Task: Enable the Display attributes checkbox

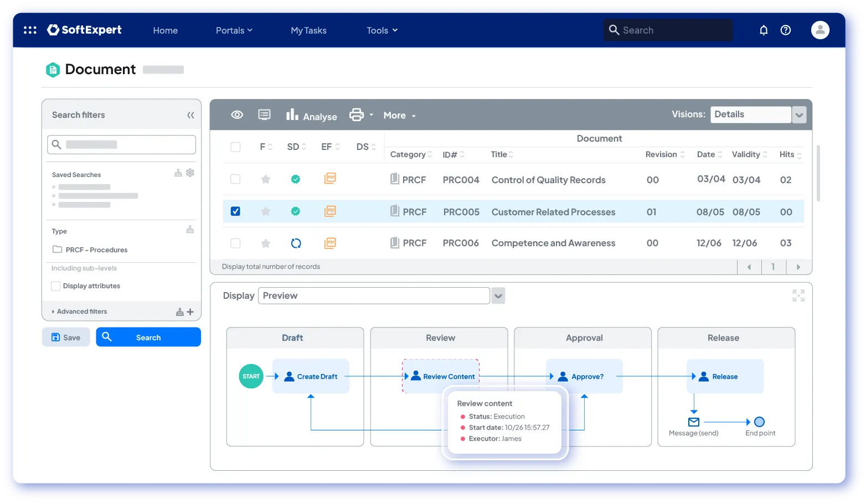Action: 56,286
